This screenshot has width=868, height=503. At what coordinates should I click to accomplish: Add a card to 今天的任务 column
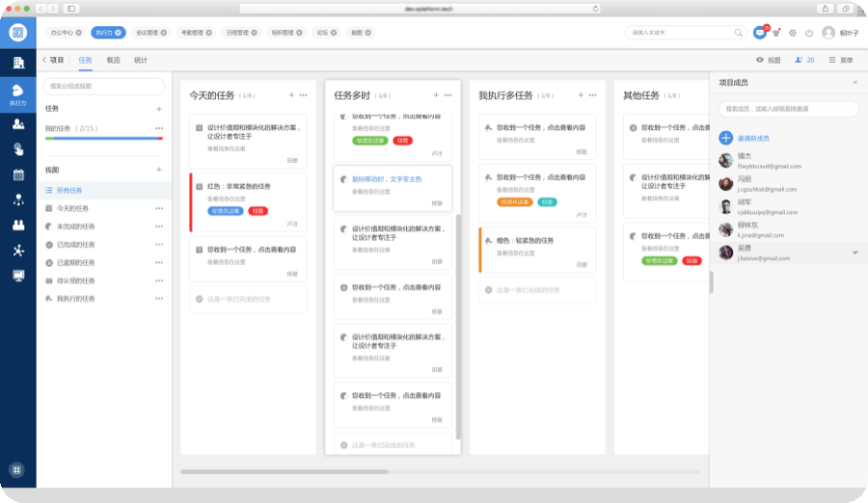pos(291,95)
